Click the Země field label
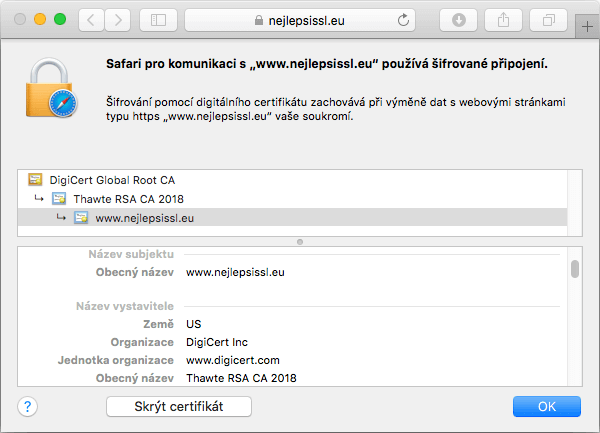Viewport: 600px width, 433px height. tap(158, 324)
